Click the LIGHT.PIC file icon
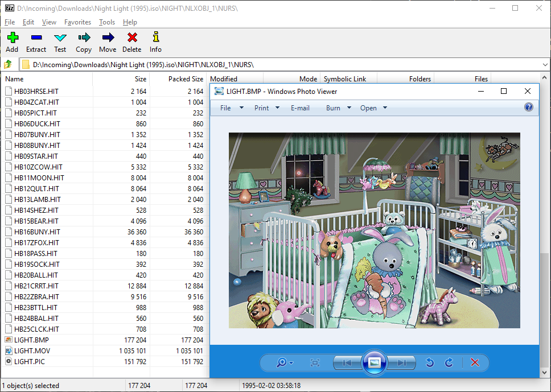Image resolution: width=551 pixels, height=392 pixels. point(9,361)
